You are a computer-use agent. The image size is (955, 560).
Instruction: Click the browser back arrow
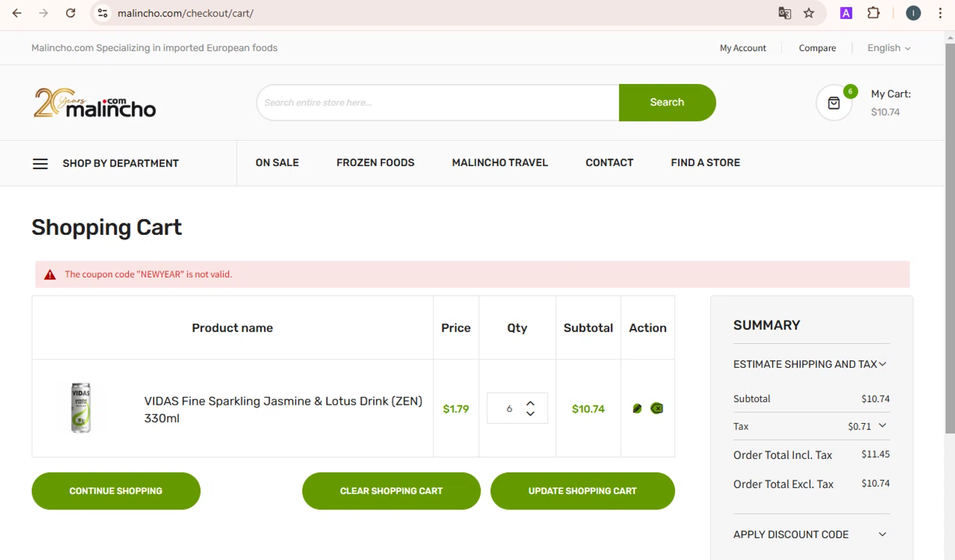(17, 13)
